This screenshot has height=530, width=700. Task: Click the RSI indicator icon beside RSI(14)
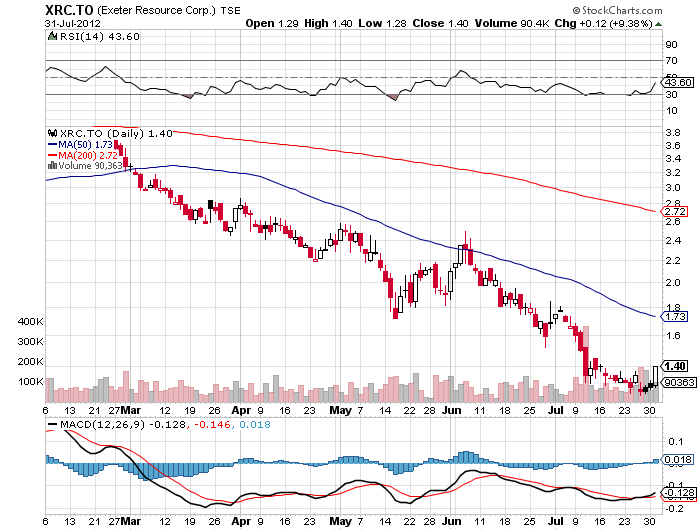(x=53, y=36)
